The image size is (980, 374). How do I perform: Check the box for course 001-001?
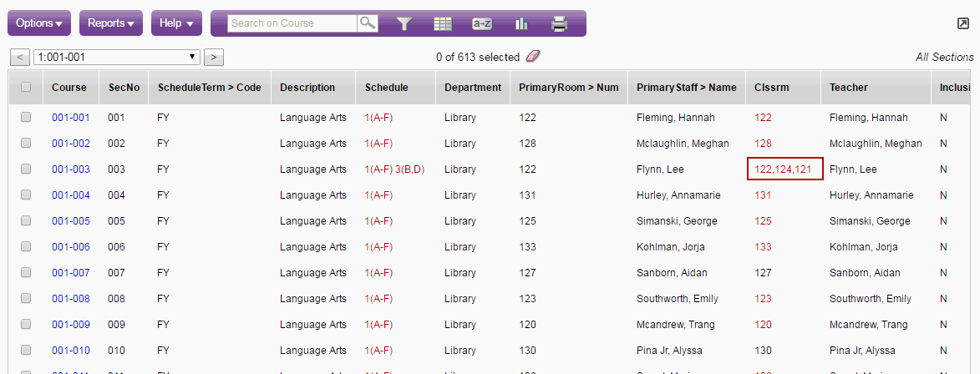pos(26,118)
